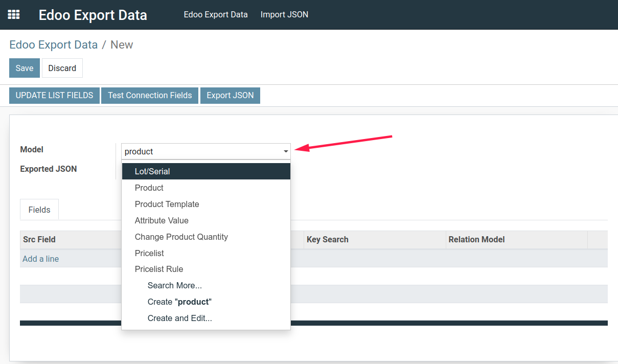Discard the new record
This screenshot has height=364, width=618.
pos(62,68)
